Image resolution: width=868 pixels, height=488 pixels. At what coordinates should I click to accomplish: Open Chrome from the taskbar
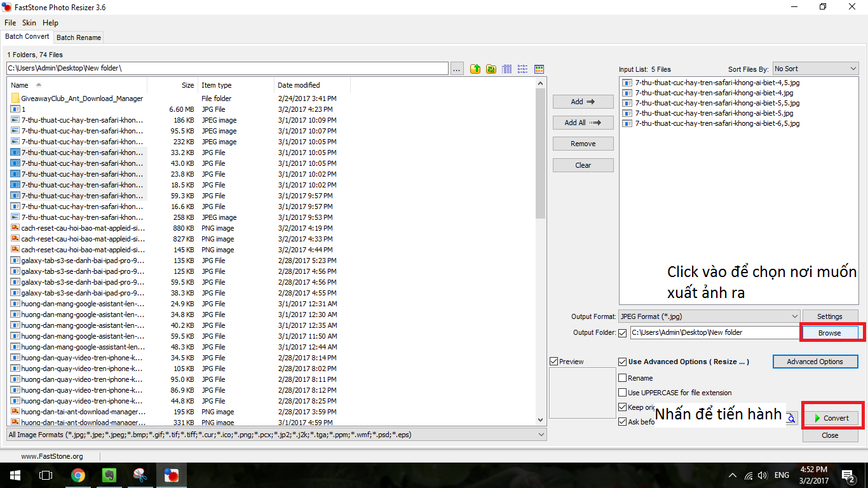pos(78,475)
